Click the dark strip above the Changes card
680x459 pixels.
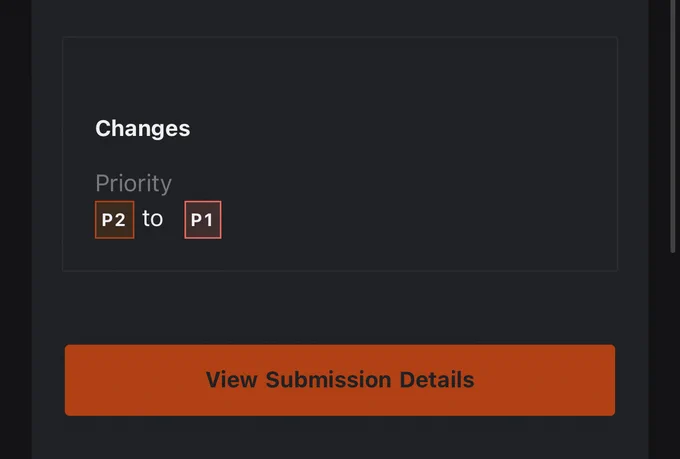(x=340, y=18)
